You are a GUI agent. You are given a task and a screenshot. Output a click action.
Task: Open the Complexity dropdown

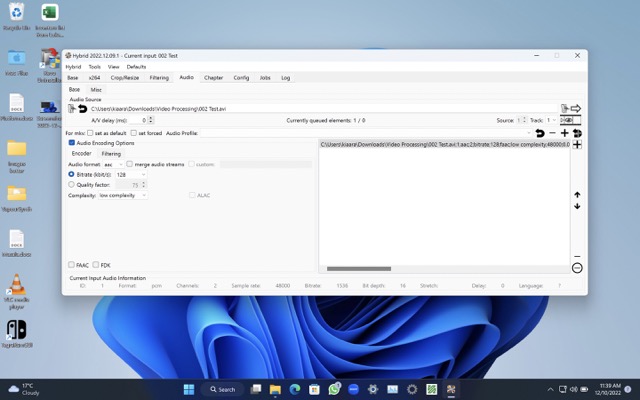[123, 195]
